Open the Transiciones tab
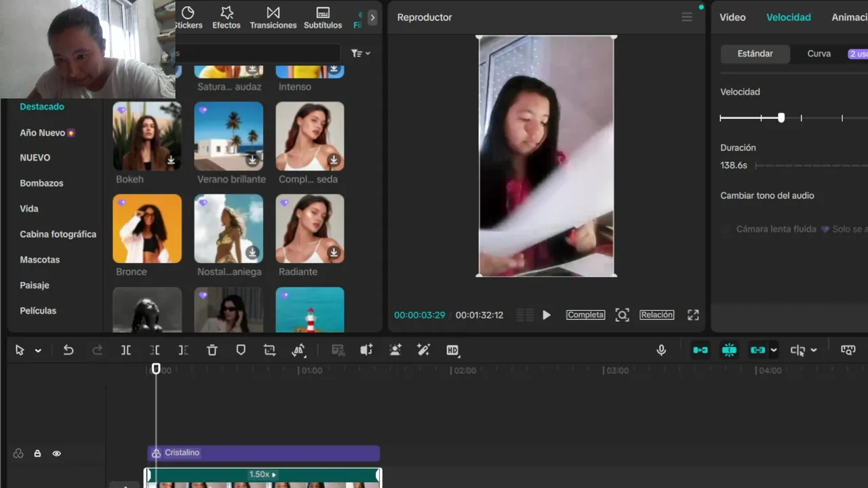The width and height of the screenshot is (868, 488). (273, 18)
